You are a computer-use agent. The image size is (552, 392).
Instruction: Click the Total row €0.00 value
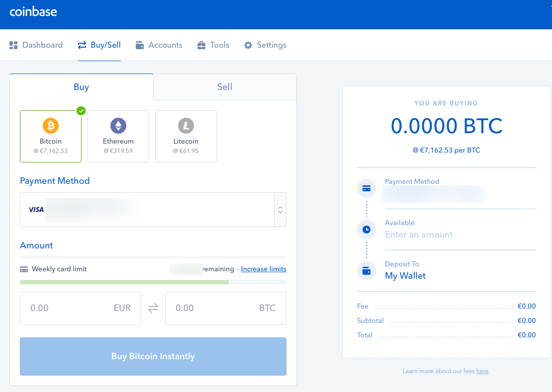coord(527,335)
